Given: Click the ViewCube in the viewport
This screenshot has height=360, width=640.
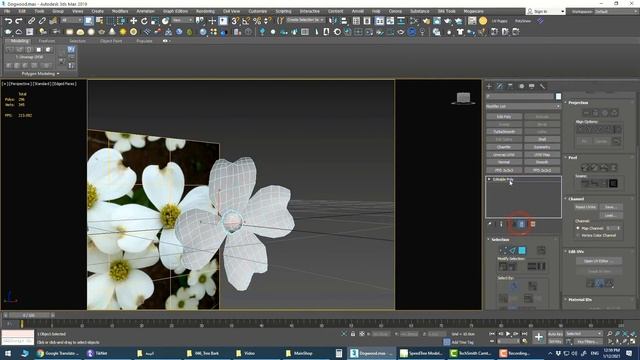Looking at the screenshot, I should (463, 98).
